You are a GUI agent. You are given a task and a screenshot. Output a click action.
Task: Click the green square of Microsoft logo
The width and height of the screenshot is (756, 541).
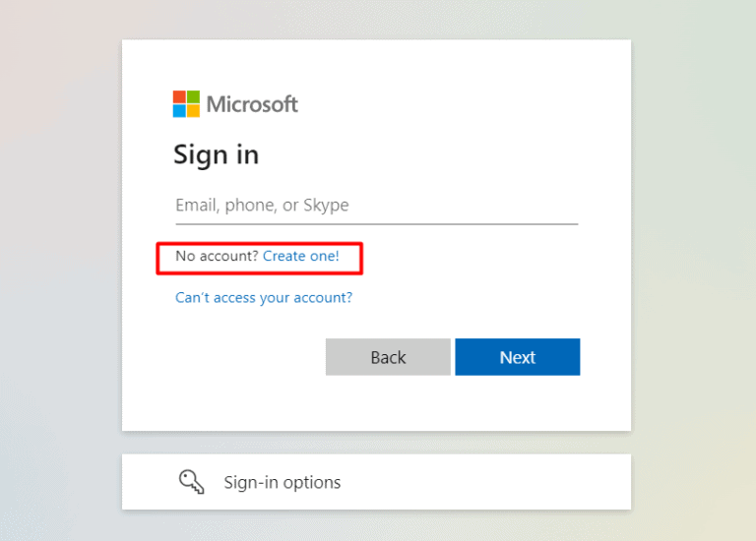[193, 96]
